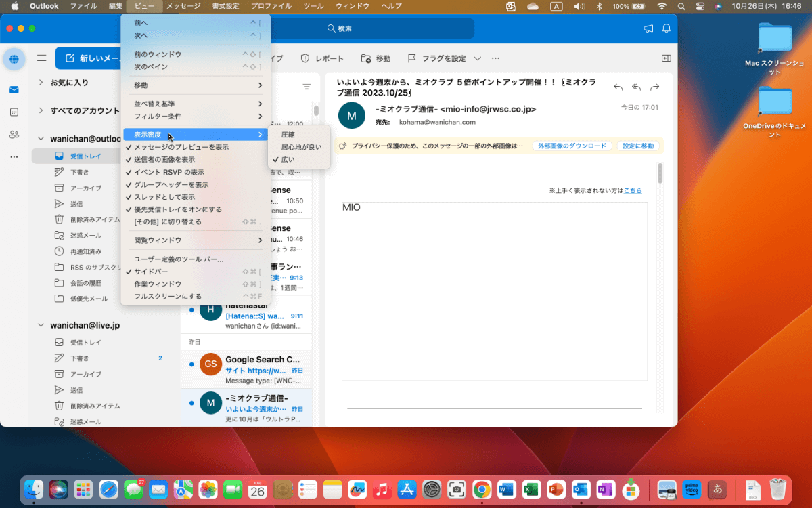Expand the お気に入り section chevron
The height and width of the screenshot is (508, 812).
(41, 83)
